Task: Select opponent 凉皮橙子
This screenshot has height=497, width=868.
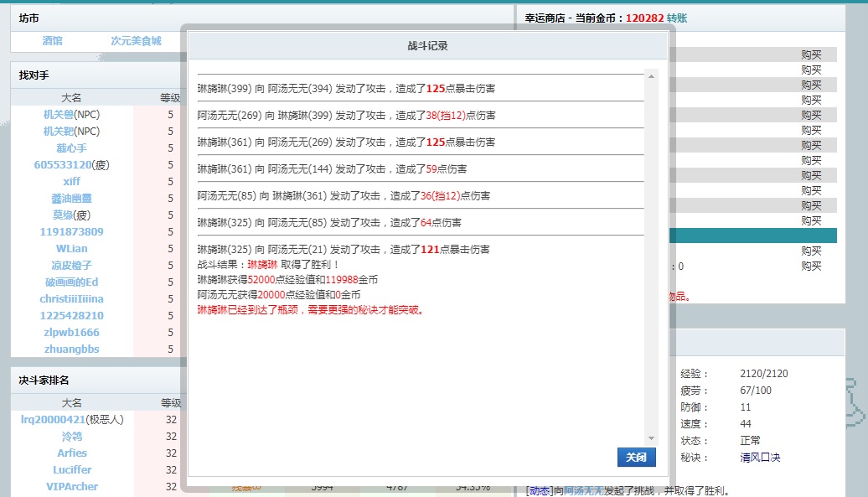Action: 71,265
